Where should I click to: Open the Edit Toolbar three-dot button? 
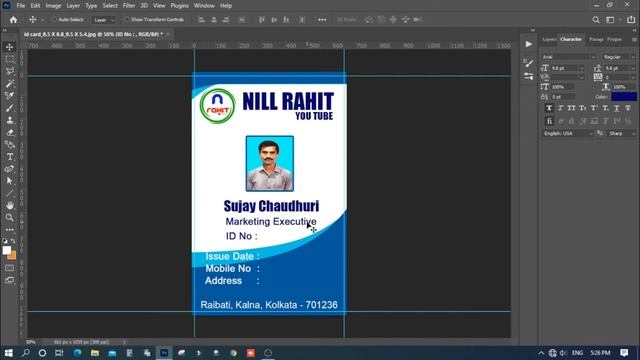pos(9,230)
